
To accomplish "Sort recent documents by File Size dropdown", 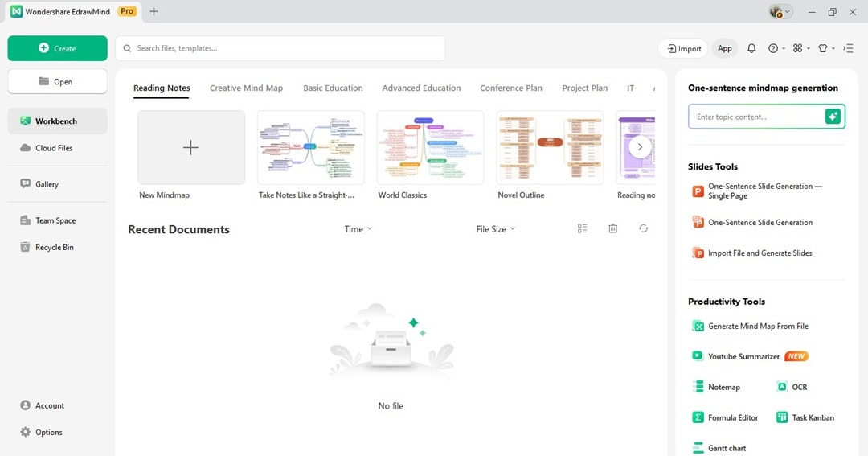I will [x=495, y=229].
